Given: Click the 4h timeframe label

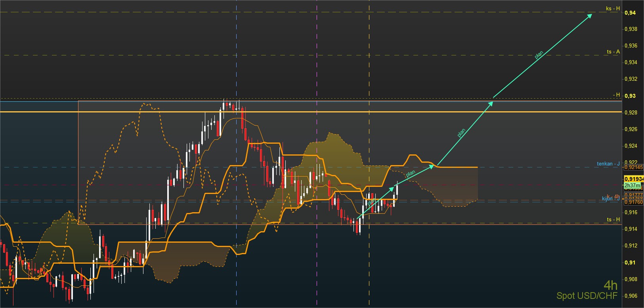Looking at the screenshot, I should pyautogui.click(x=610, y=285).
